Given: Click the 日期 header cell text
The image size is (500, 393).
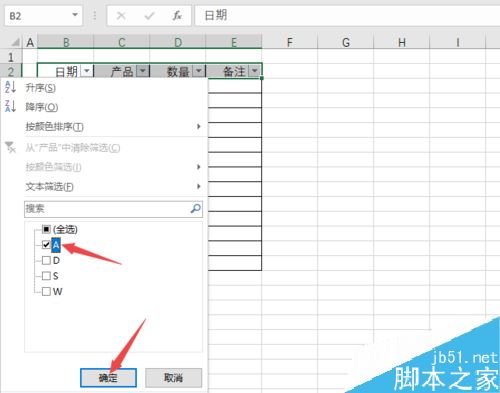Looking at the screenshot, I should [x=66, y=71].
